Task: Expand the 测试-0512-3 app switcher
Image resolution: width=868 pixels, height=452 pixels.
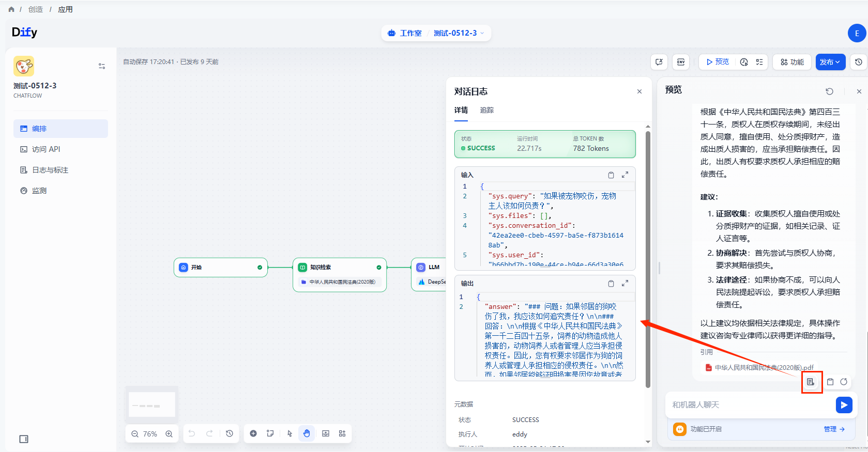Action: point(459,33)
